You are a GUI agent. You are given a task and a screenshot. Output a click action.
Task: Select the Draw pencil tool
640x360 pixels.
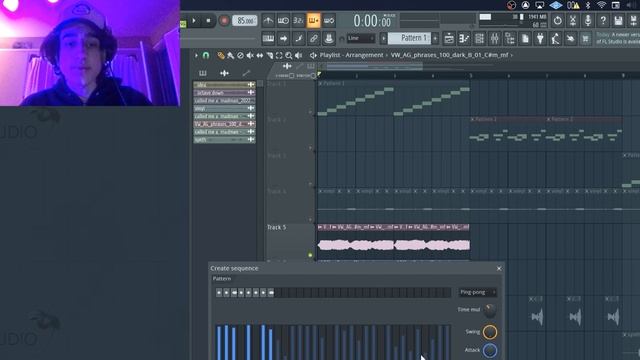click(x=221, y=55)
